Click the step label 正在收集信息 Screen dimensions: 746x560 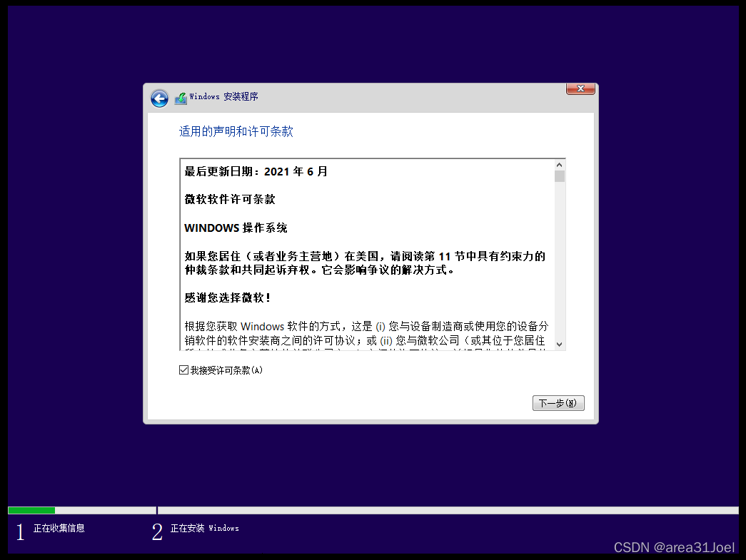pos(59,528)
